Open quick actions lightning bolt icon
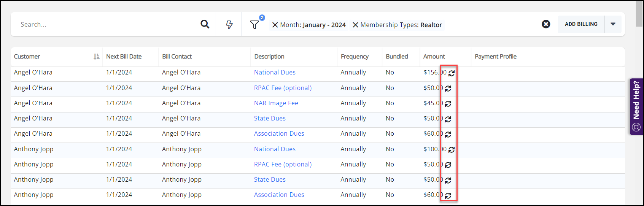The height and width of the screenshot is (206, 644). [229, 25]
